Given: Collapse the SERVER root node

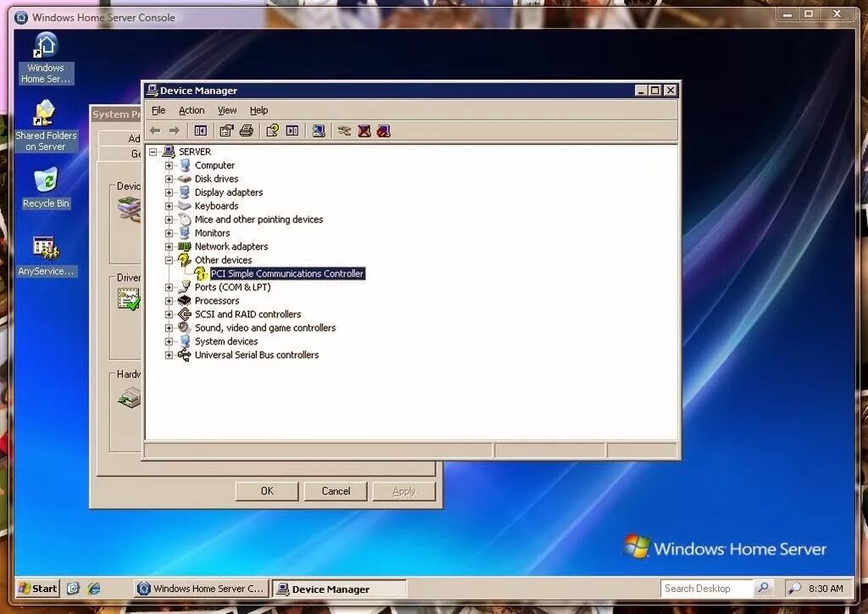Looking at the screenshot, I should [x=153, y=152].
